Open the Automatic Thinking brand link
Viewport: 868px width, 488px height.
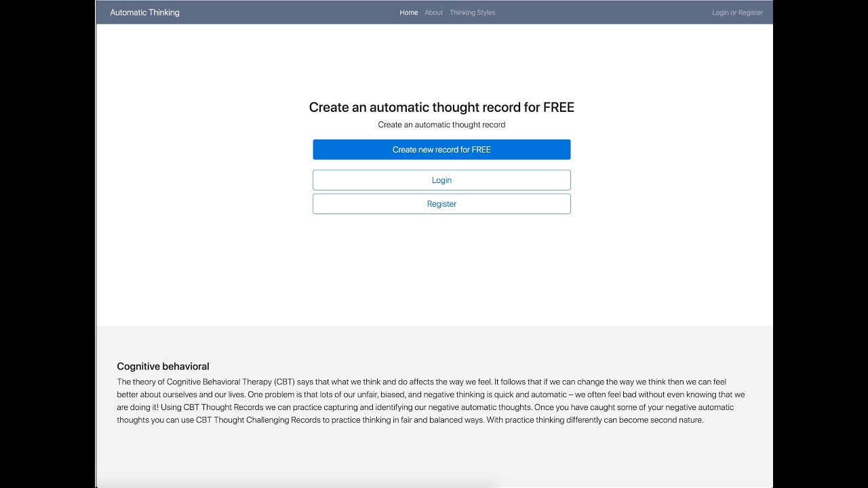(x=144, y=12)
